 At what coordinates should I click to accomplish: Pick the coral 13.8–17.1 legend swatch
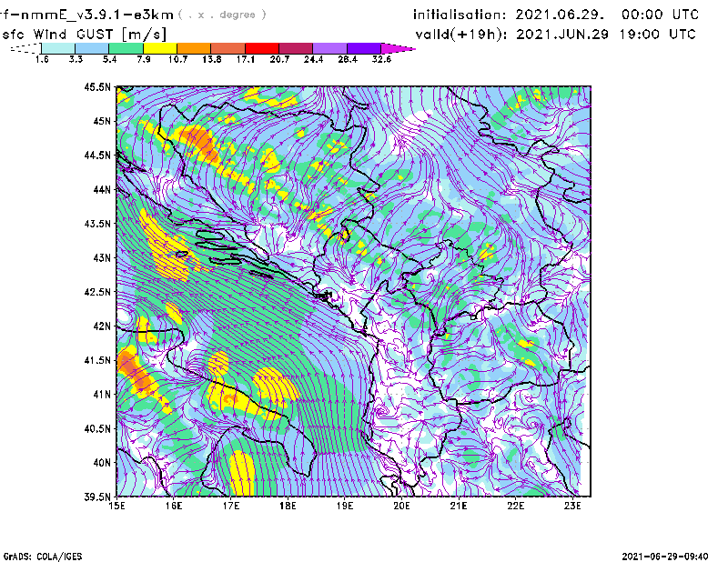(228, 48)
